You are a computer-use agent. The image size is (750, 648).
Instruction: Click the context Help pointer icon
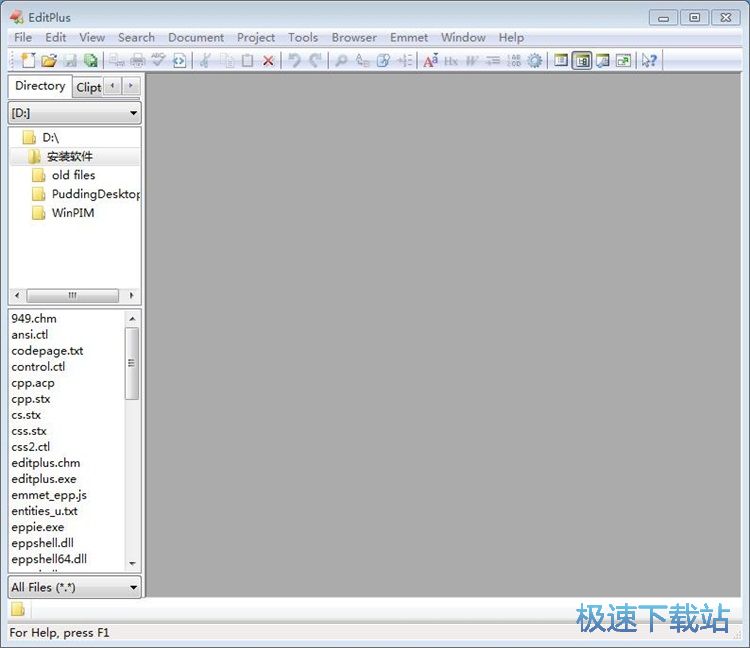[649, 61]
